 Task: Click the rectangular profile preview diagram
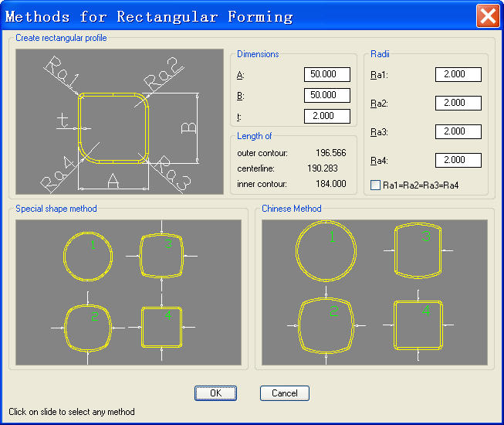coord(120,121)
